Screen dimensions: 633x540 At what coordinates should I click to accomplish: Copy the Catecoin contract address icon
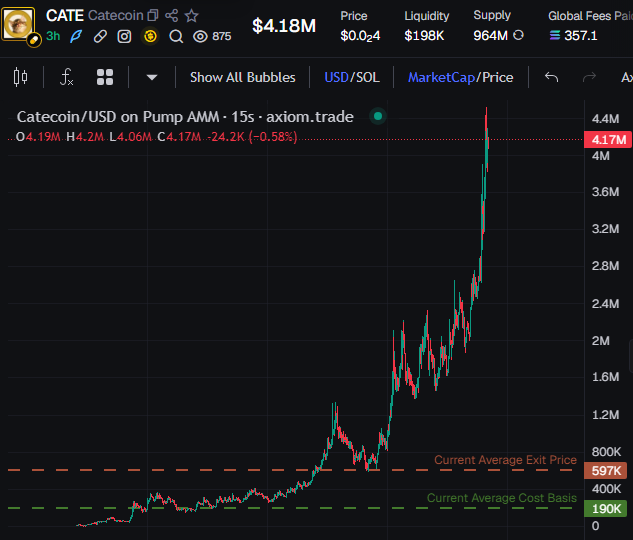[x=153, y=16]
